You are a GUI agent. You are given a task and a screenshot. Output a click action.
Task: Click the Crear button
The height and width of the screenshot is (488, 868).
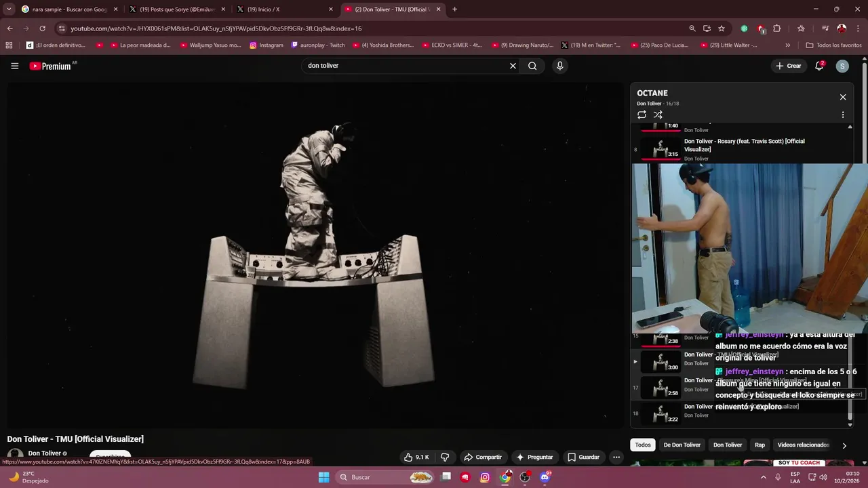[x=789, y=66]
